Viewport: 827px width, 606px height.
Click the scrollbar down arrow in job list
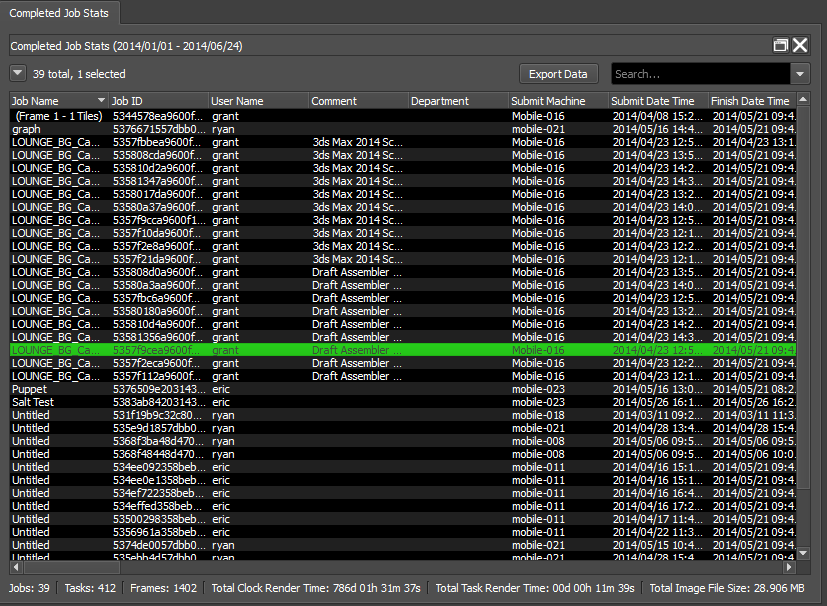click(802, 553)
